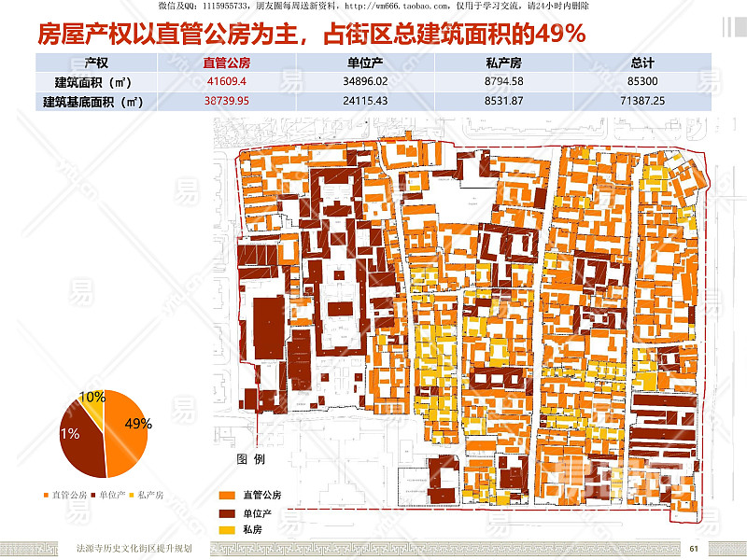Click the page number 61
Image resolution: width=747 pixels, height=560 pixels.
(x=694, y=549)
